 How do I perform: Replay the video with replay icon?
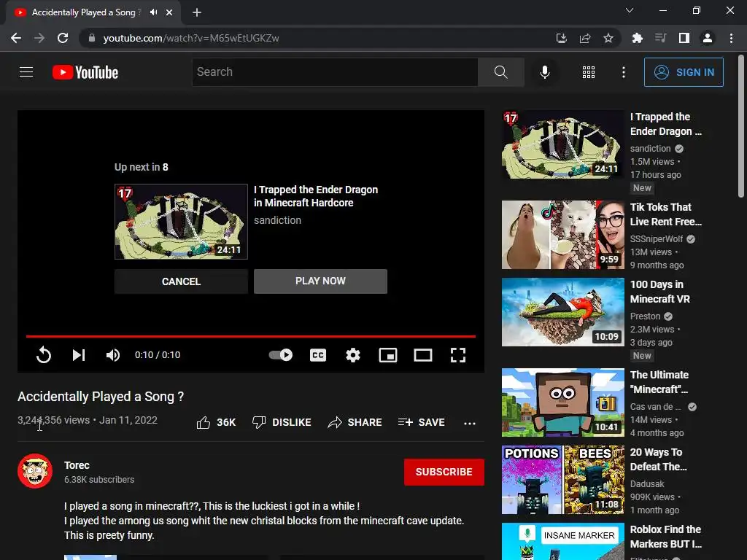click(x=43, y=355)
